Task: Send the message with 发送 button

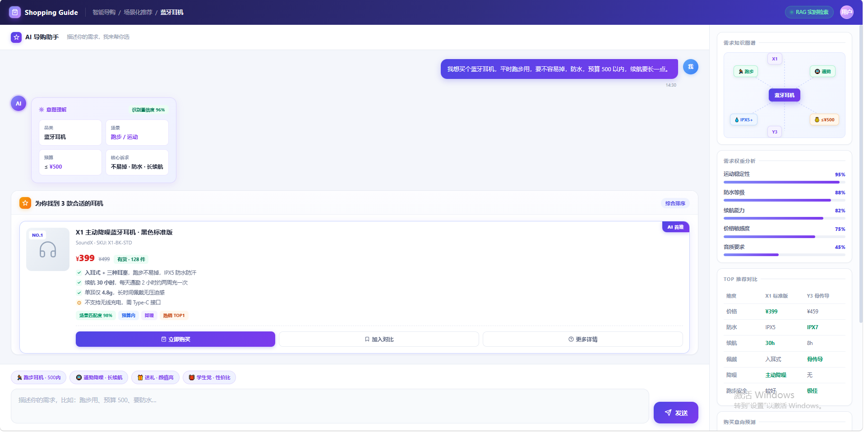Action: [x=675, y=413]
